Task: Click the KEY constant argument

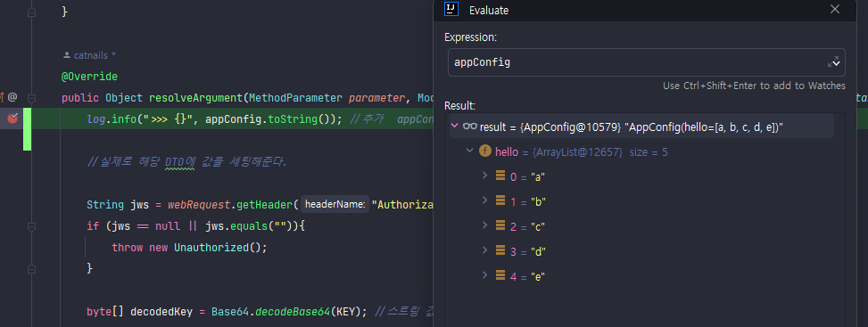Action: (346, 312)
